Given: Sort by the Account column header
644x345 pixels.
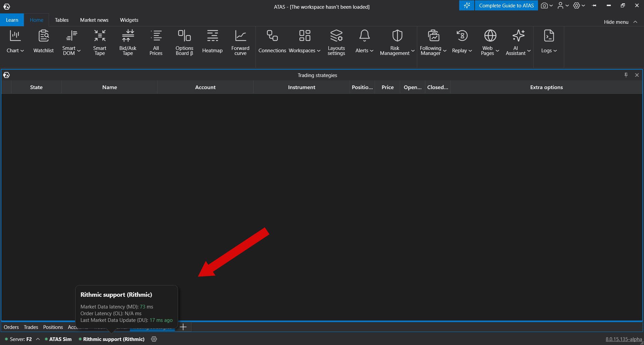Looking at the screenshot, I should pyautogui.click(x=205, y=87).
